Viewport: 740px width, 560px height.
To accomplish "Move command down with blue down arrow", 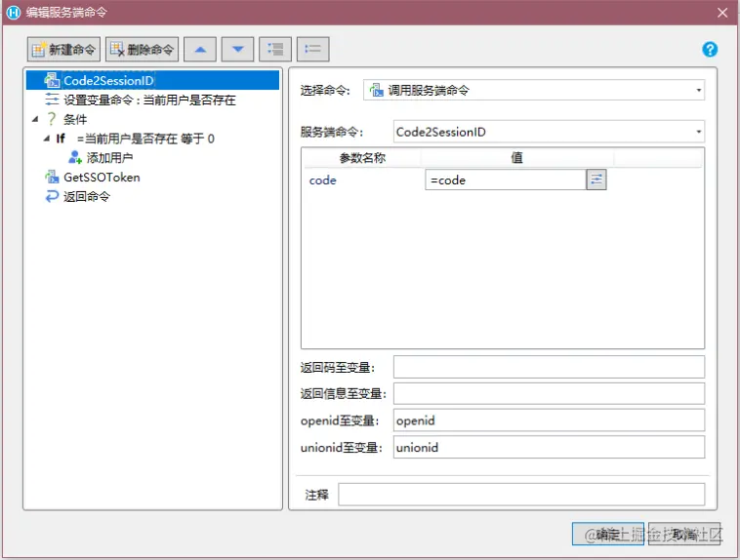I will click(x=238, y=49).
